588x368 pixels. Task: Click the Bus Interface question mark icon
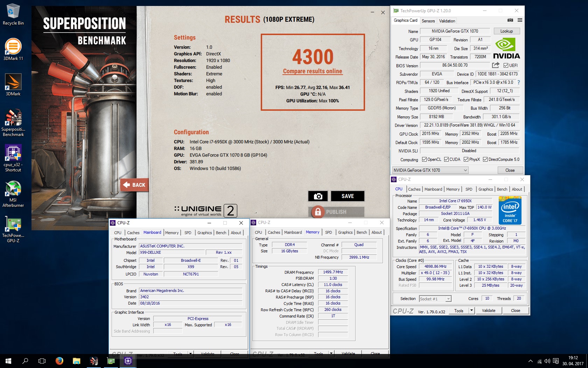[x=519, y=82]
